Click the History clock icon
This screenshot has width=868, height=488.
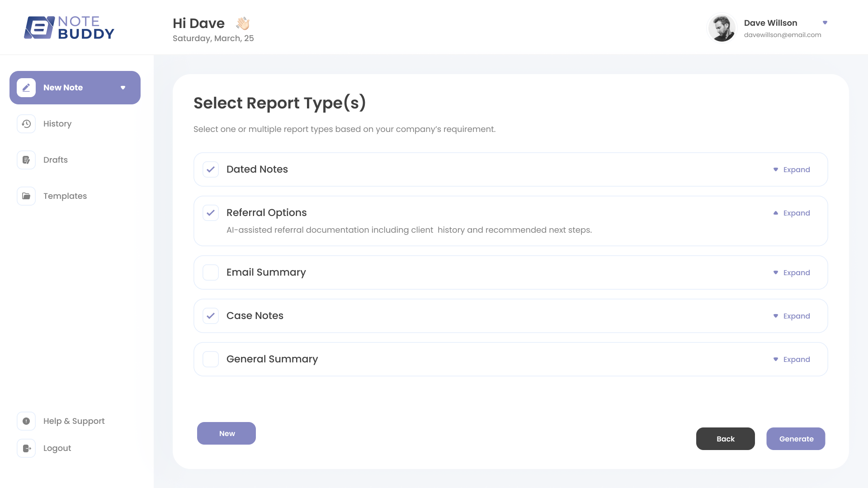[26, 124]
